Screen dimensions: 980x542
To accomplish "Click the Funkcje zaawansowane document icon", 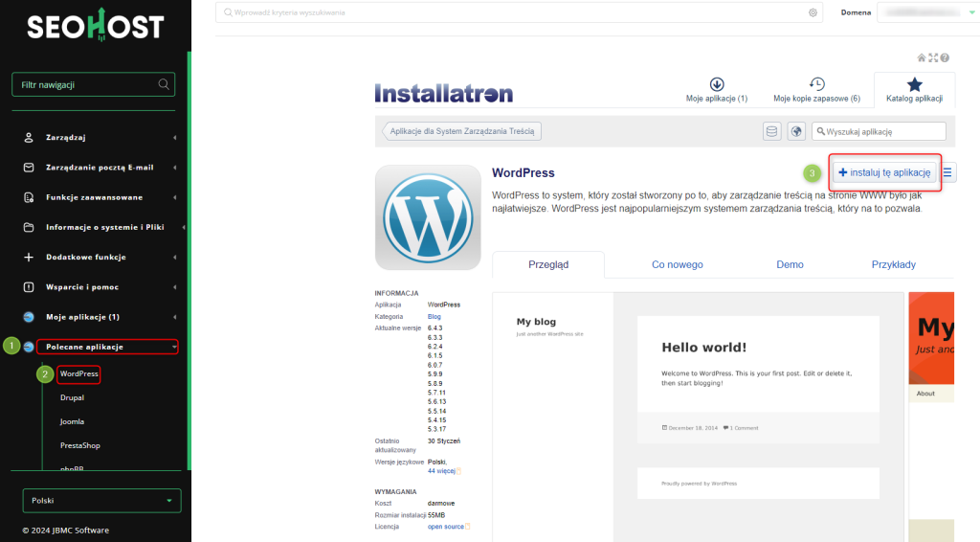I will point(29,197).
